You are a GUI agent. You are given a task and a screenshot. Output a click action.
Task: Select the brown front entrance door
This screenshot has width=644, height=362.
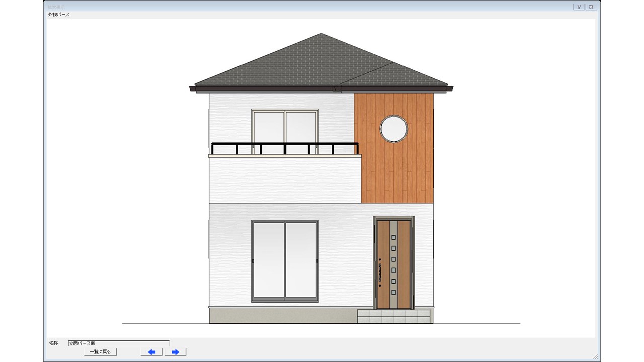(393, 264)
